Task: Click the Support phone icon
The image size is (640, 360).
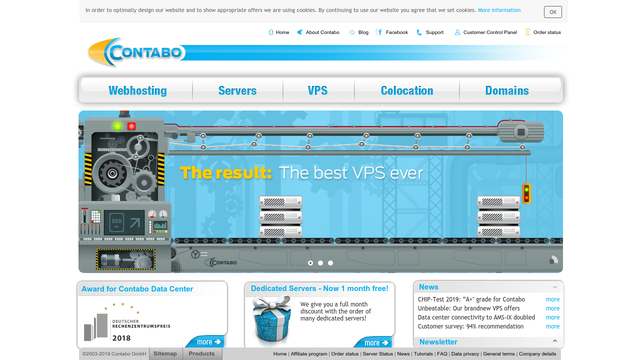Action: click(x=419, y=32)
